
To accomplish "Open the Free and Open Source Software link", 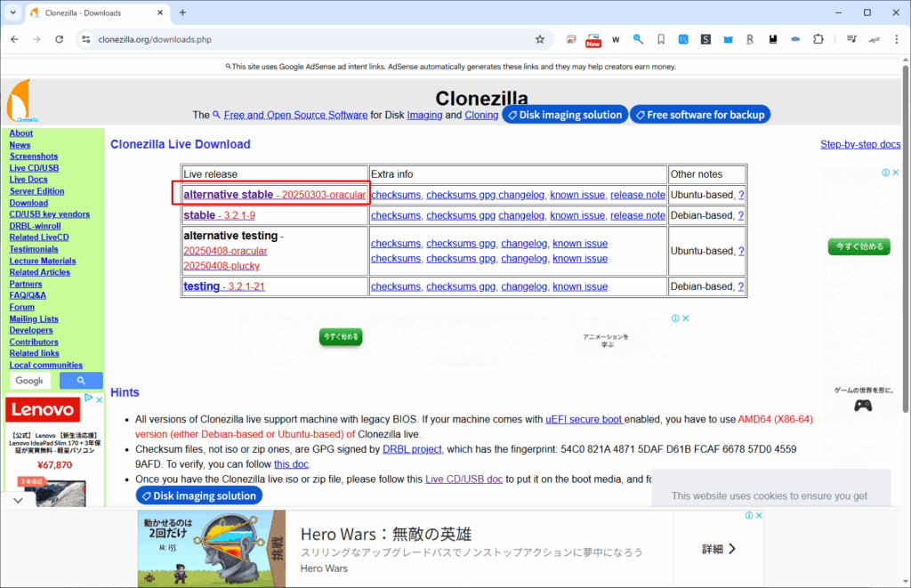I will [x=295, y=115].
